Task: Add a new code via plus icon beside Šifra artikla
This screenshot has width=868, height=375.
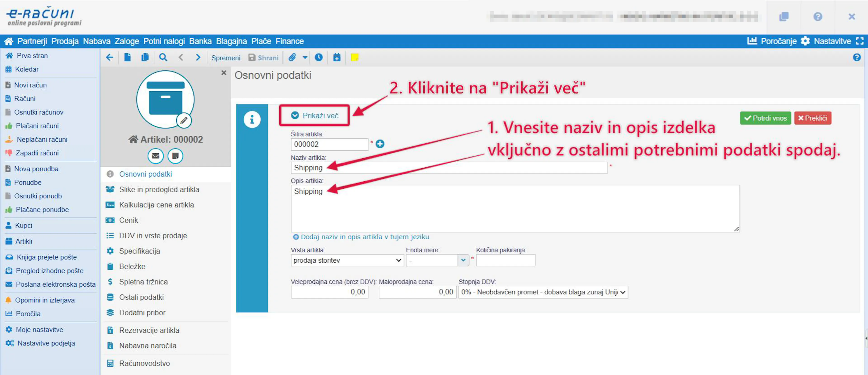Action: click(380, 143)
